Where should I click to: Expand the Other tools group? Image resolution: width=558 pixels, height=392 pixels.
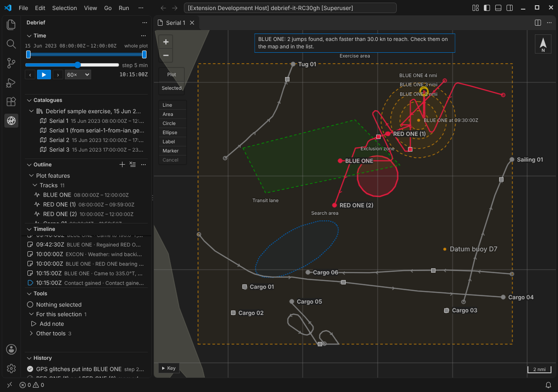click(x=31, y=333)
